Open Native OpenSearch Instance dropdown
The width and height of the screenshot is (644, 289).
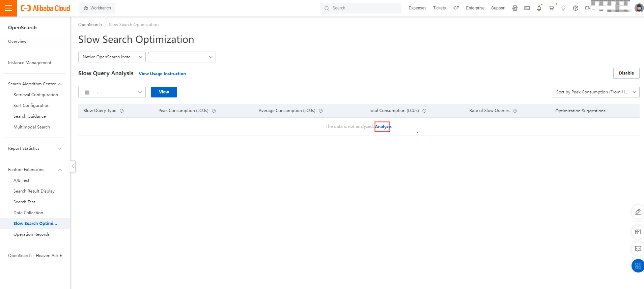click(x=112, y=57)
